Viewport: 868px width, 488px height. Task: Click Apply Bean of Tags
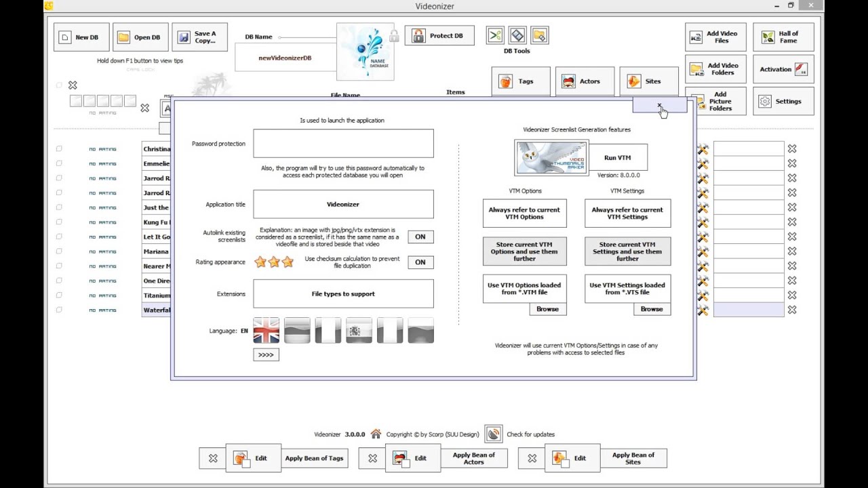tap(314, 458)
